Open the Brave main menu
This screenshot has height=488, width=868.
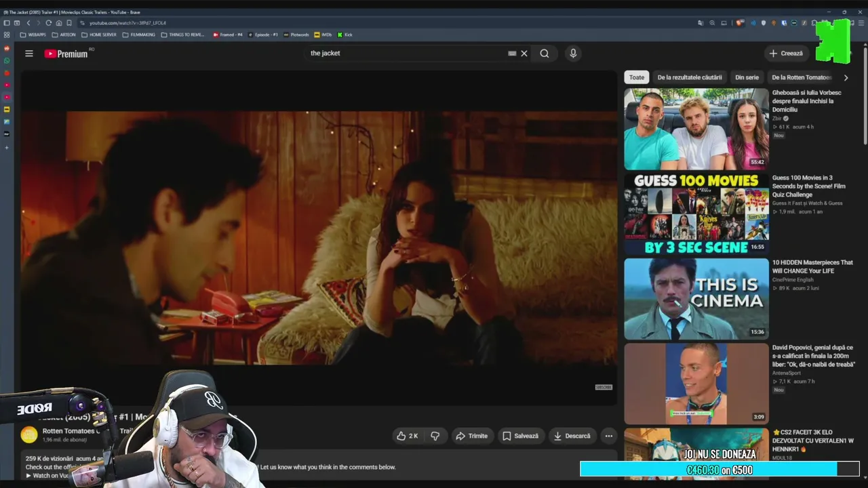(861, 23)
